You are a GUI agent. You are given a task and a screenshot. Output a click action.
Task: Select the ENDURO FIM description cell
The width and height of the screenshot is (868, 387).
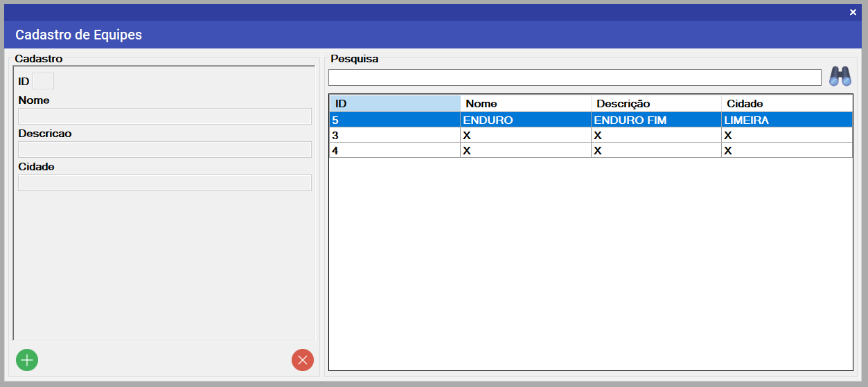pyautogui.click(x=655, y=120)
